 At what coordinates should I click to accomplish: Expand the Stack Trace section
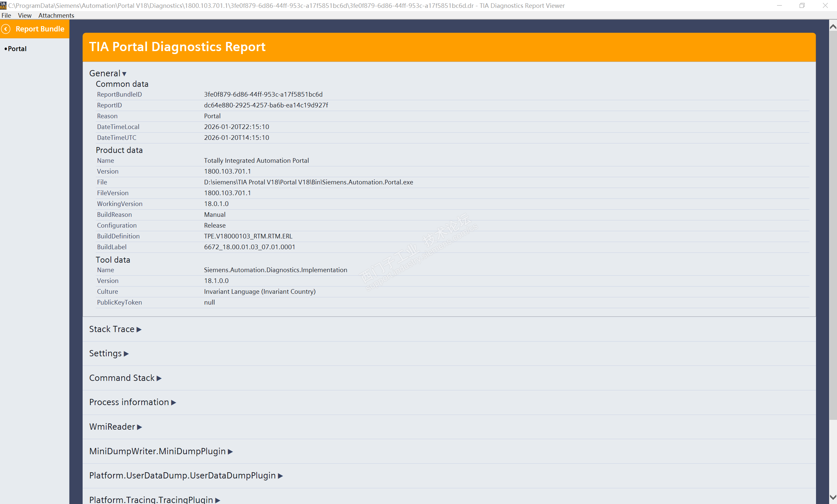pos(115,329)
